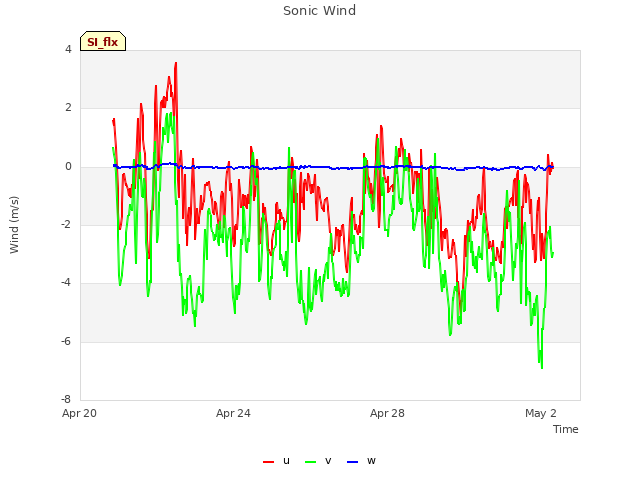Image resolution: width=640 pixels, height=480 pixels.
Task: Click the Time x-axis label
Action: 566,429
